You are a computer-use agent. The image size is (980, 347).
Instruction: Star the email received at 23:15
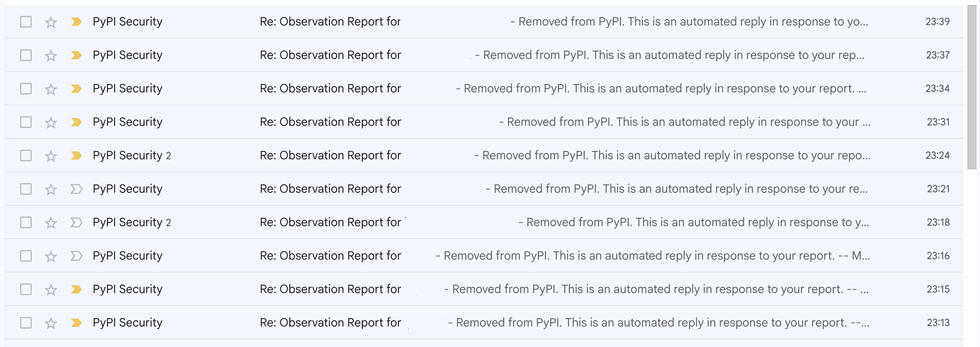click(x=51, y=289)
